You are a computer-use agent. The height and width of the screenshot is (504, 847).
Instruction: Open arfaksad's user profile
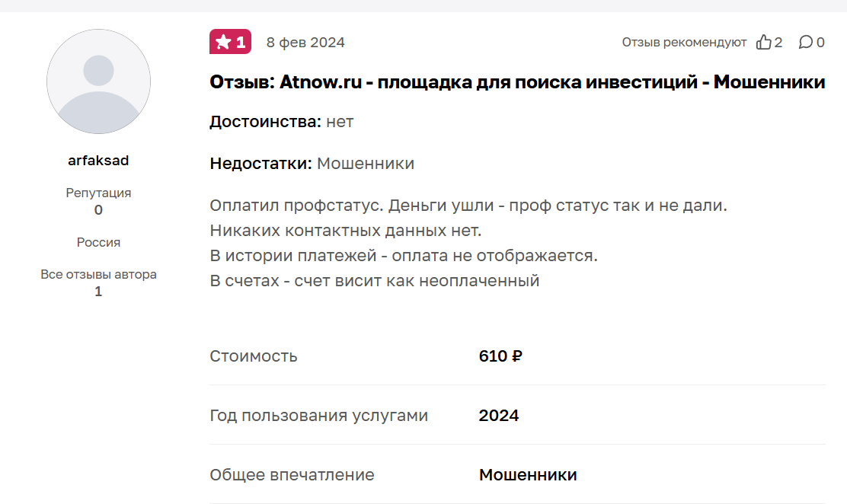tap(98, 161)
